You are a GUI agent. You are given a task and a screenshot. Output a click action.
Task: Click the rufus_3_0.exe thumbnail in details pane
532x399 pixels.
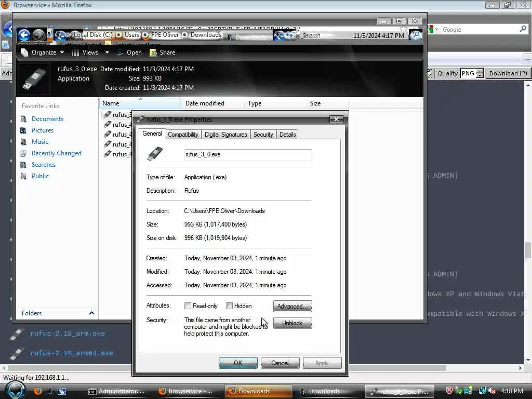pos(34,79)
